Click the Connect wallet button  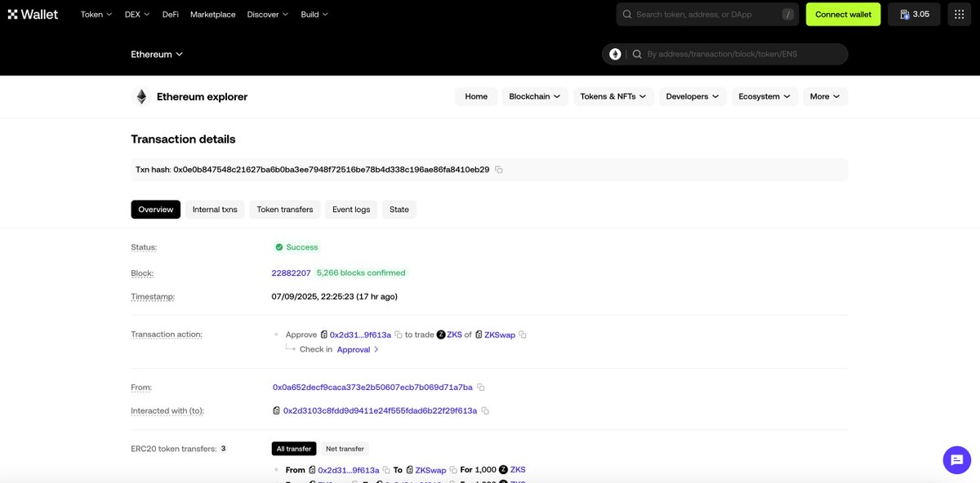click(844, 14)
